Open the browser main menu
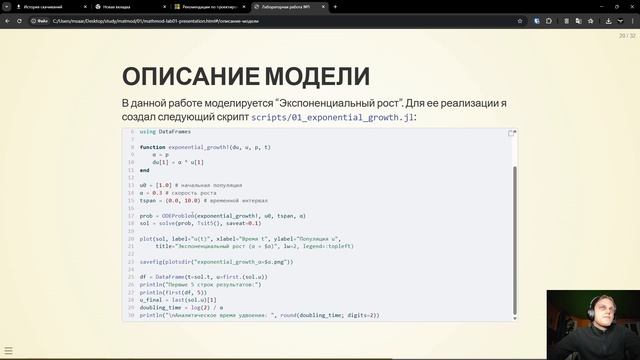This screenshot has height=360, width=640. tap(633, 21)
